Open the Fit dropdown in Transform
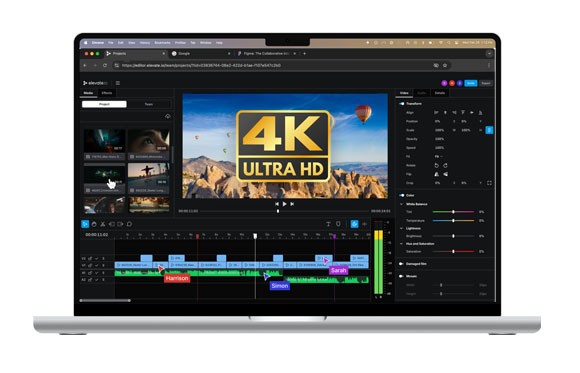 tap(439, 157)
